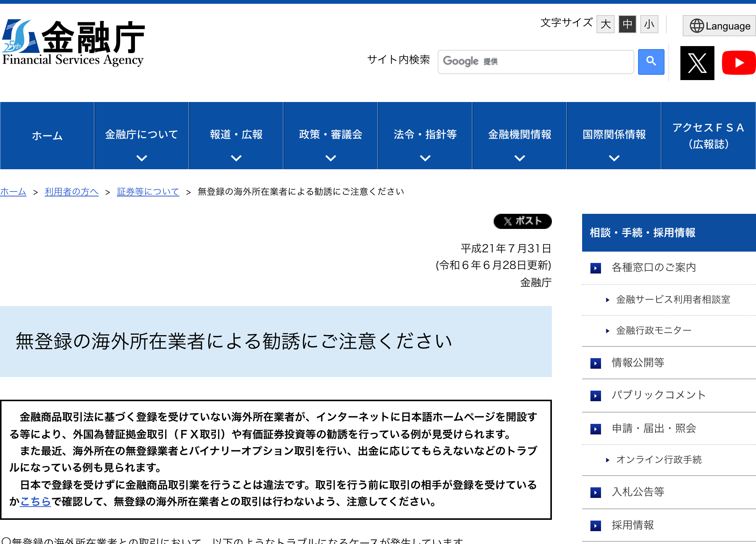Viewport: 756px width, 544px height.
Task: Click 利用者の方へ breadcrumb link
Action: click(x=71, y=192)
